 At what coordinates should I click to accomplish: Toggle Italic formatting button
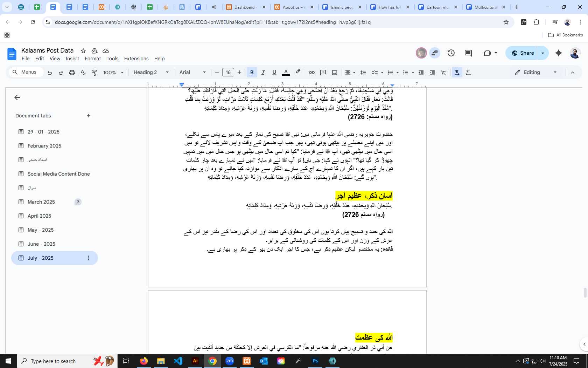263,73
